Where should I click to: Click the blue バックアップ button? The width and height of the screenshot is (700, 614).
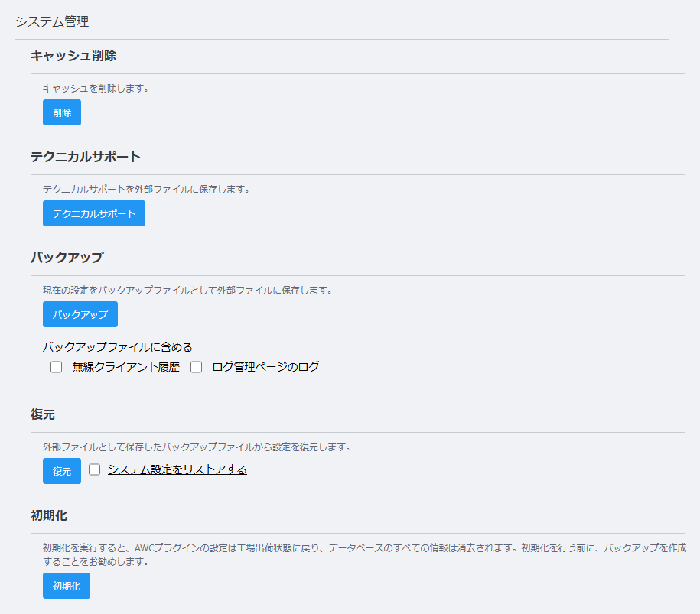tap(80, 314)
